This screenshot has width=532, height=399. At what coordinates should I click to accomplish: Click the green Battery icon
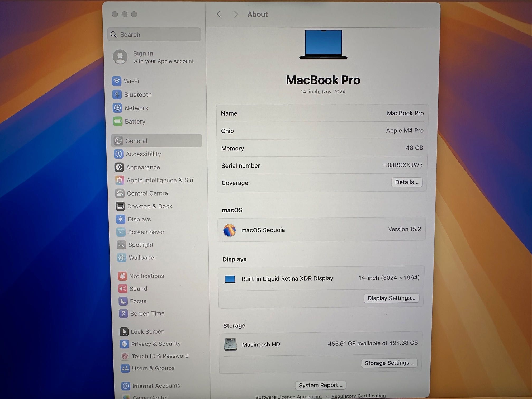[x=118, y=121]
